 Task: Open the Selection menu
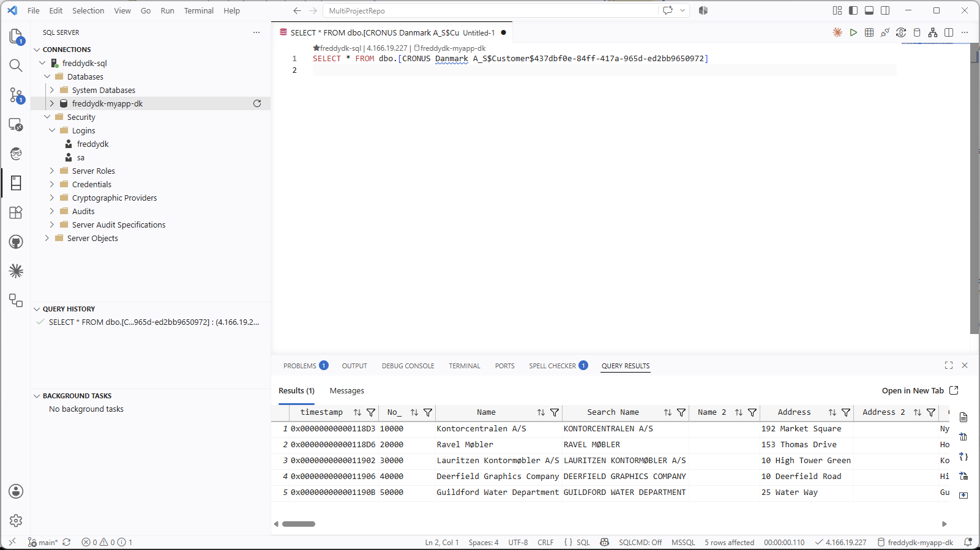tap(88, 10)
